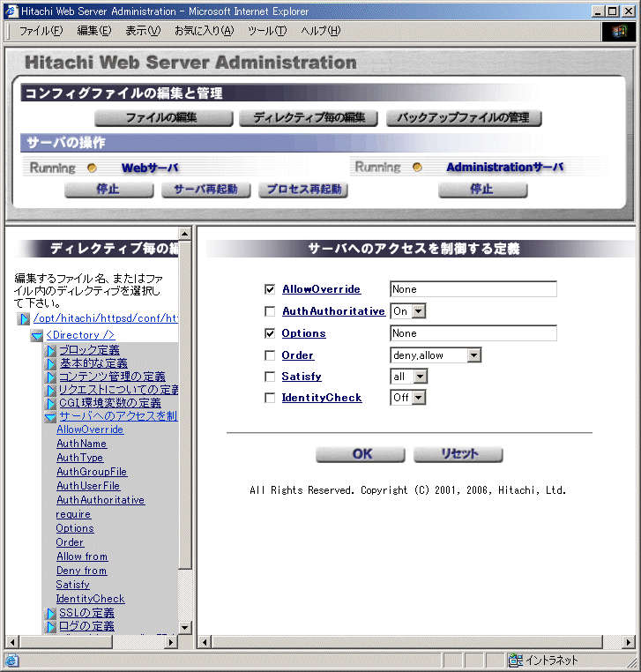Screen dimensions: 641x672
Task: Stop the Administration server with 停止
Action: [x=483, y=190]
